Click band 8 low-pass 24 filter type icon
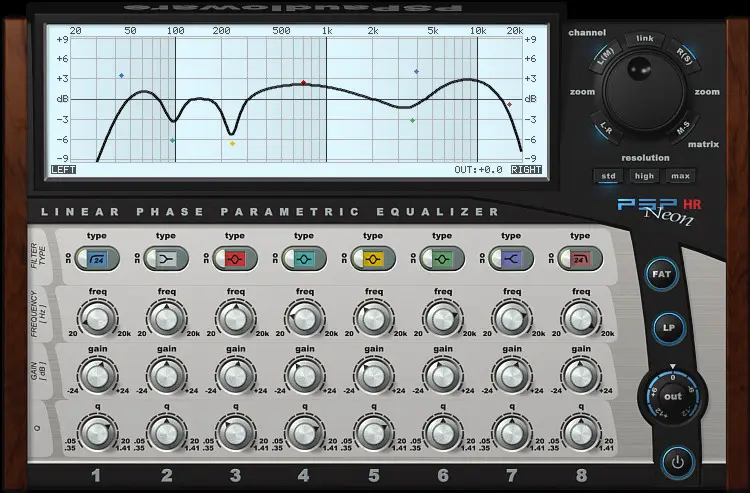The width and height of the screenshot is (750, 493). tap(581, 260)
